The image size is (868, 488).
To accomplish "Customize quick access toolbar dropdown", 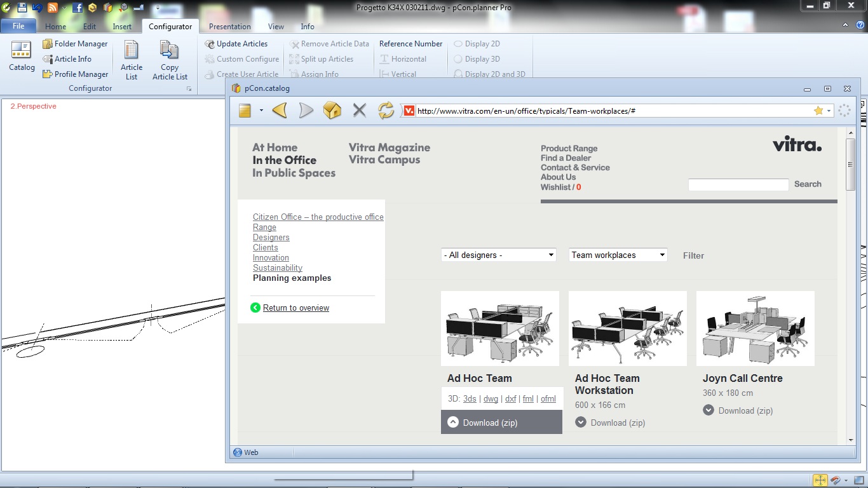I will (x=158, y=8).
